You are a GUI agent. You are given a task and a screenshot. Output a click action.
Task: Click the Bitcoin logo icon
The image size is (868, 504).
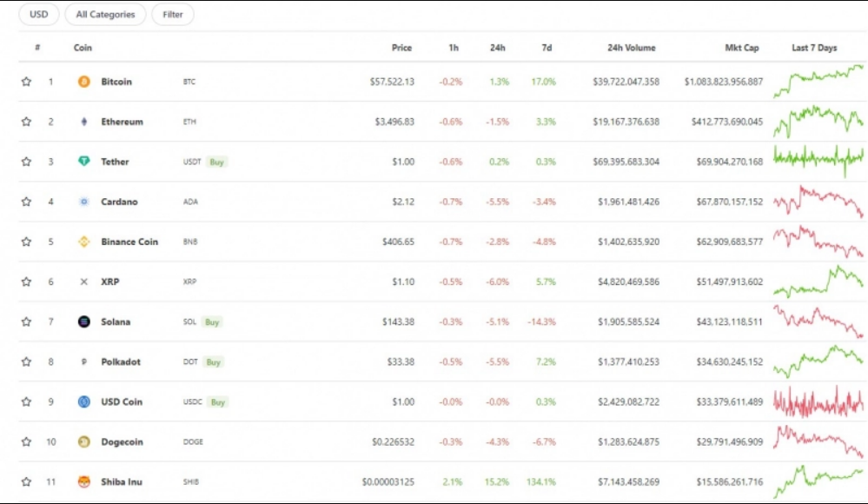(84, 82)
